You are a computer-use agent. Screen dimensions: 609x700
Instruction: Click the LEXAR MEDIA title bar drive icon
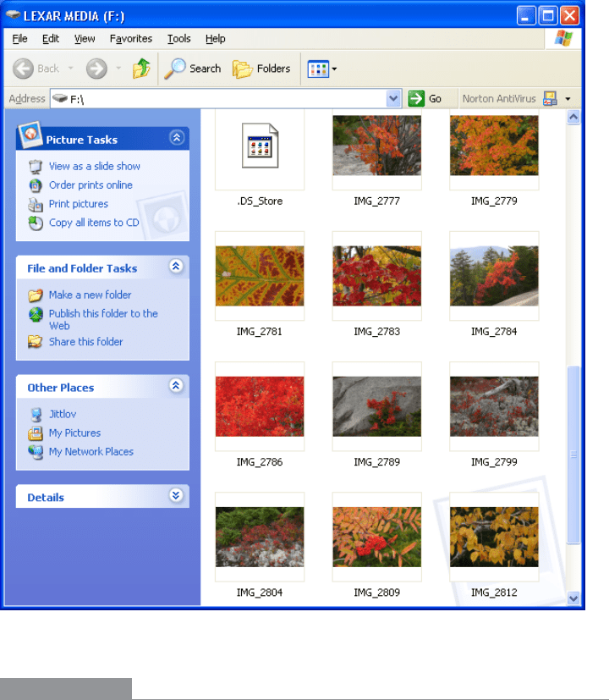pos(13,14)
